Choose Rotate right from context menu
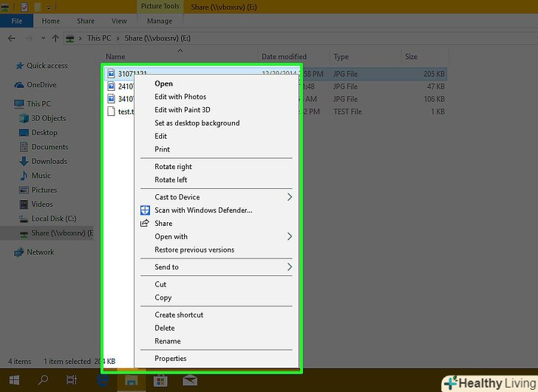Viewport: 538px width, 392px height. coord(173,167)
